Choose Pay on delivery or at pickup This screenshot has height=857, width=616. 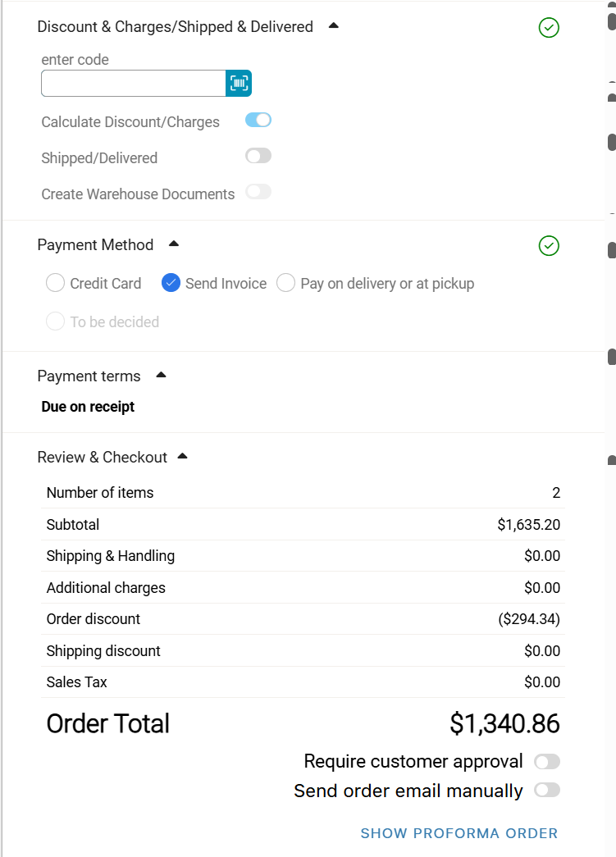coord(286,283)
